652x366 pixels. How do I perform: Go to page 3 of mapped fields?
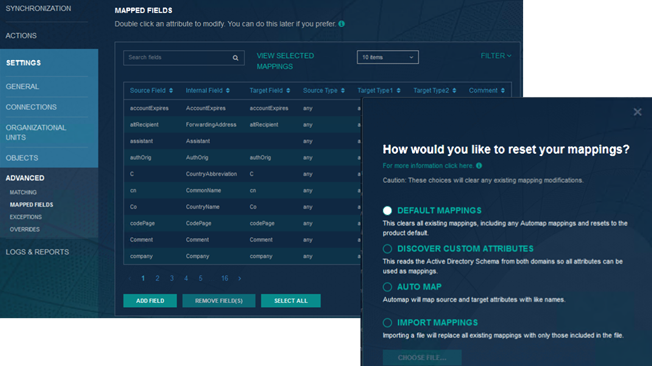(172, 279)
